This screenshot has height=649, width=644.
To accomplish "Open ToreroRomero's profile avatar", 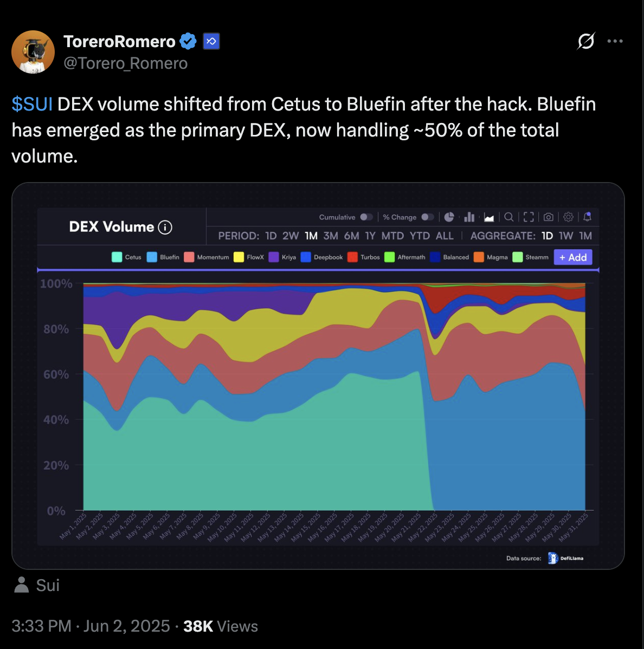I will click(33, 52).
